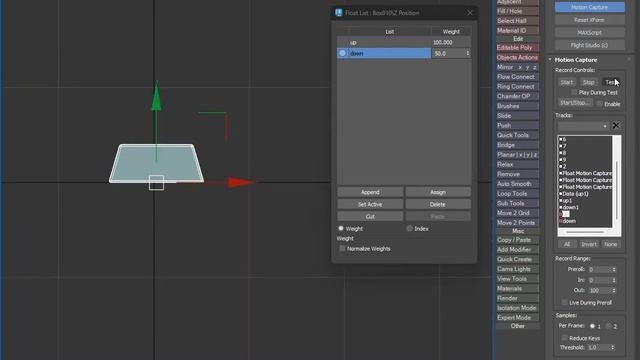The image size is (640, 360).
Task: Click the Preroll spinner arrows
Action: 613,269
